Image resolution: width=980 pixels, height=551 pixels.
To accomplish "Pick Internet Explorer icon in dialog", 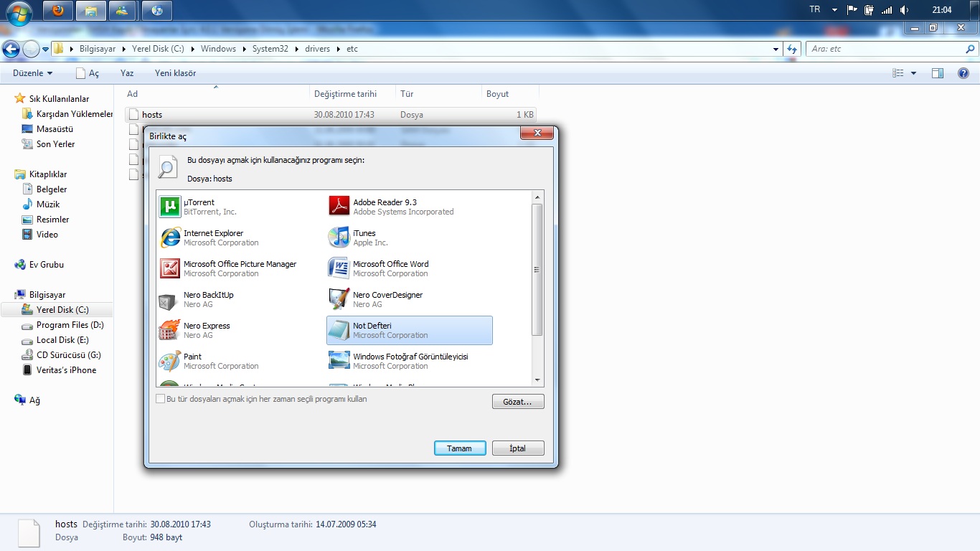I will tap(170, 237).
